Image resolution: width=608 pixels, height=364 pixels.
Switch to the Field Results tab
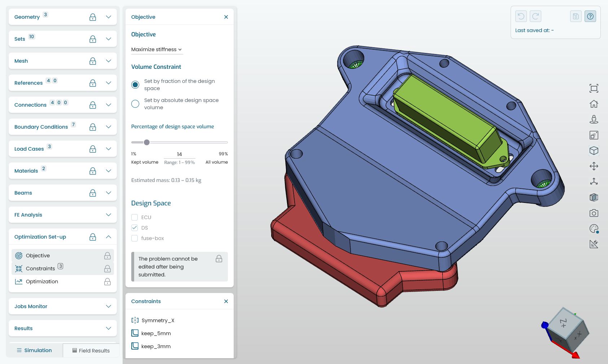(91, 351)
